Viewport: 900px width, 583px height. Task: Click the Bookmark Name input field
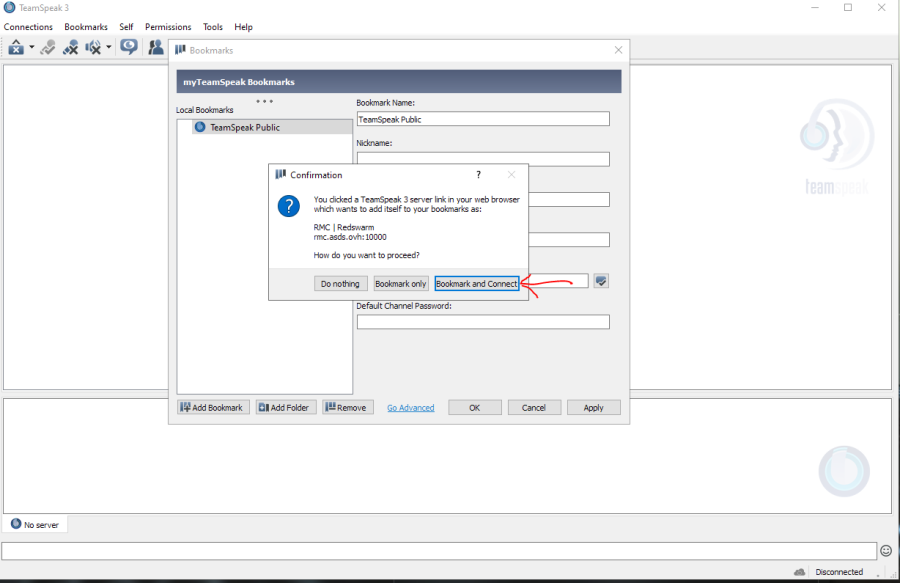tap(483, 119)
